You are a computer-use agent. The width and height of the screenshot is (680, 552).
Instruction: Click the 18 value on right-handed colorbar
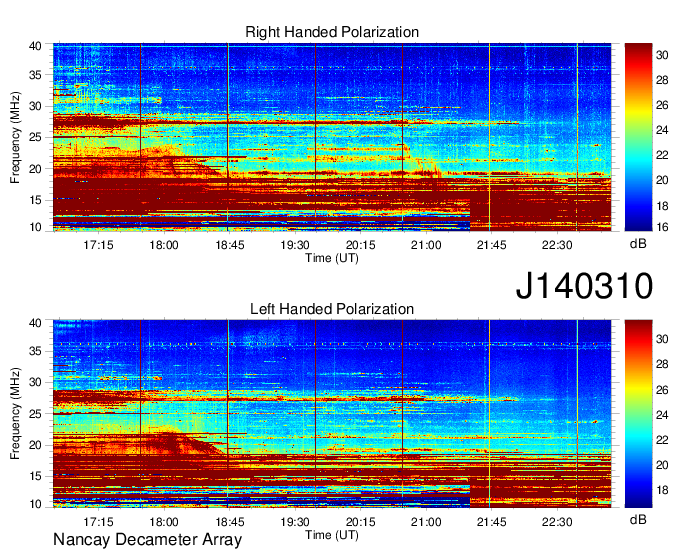662,206
